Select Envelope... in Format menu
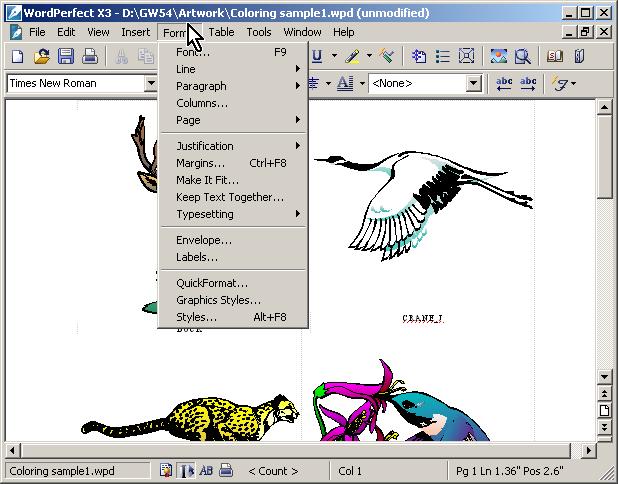 click(233, 240)
